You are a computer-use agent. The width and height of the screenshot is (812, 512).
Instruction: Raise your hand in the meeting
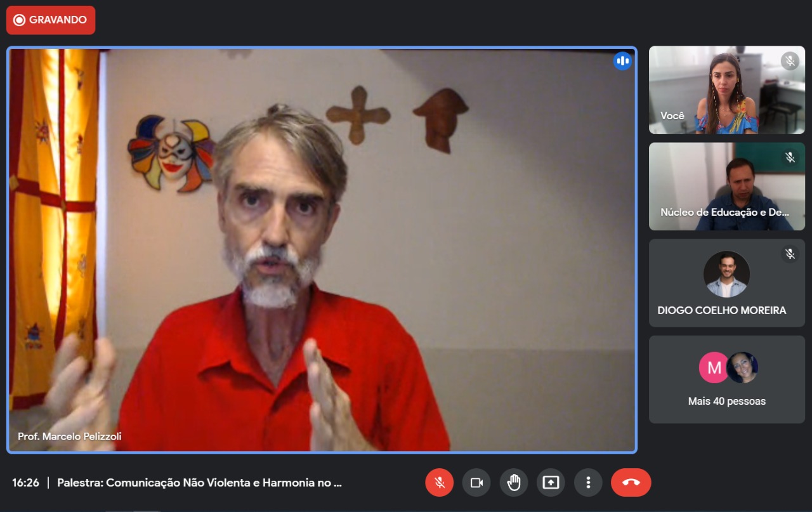tap(514, 483)
